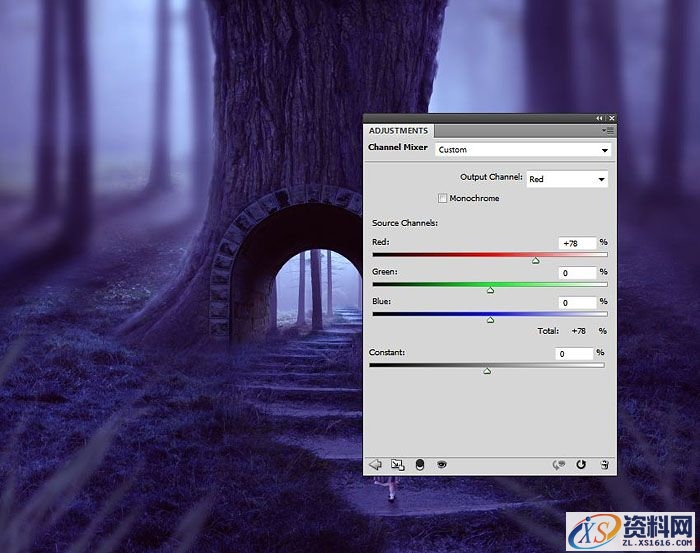This screenshot has height=553, width=700.
Task: Click the clip to layer icon
Action: [x=419, y=464]
